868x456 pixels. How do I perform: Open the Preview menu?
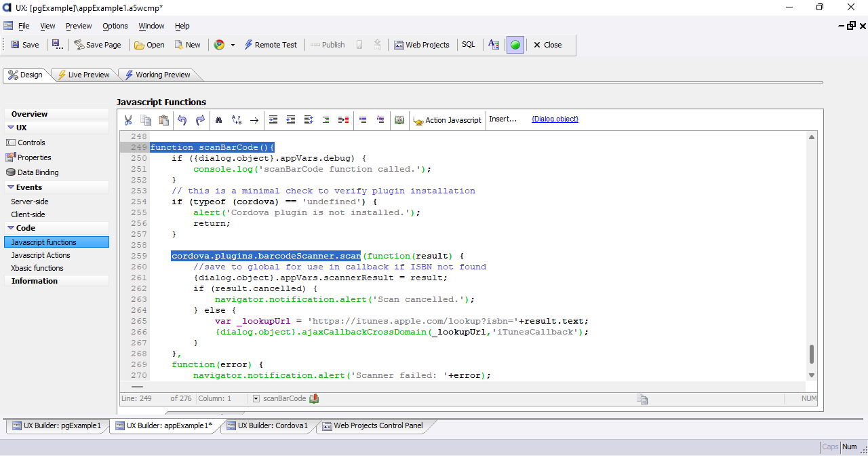coord(79,26)
